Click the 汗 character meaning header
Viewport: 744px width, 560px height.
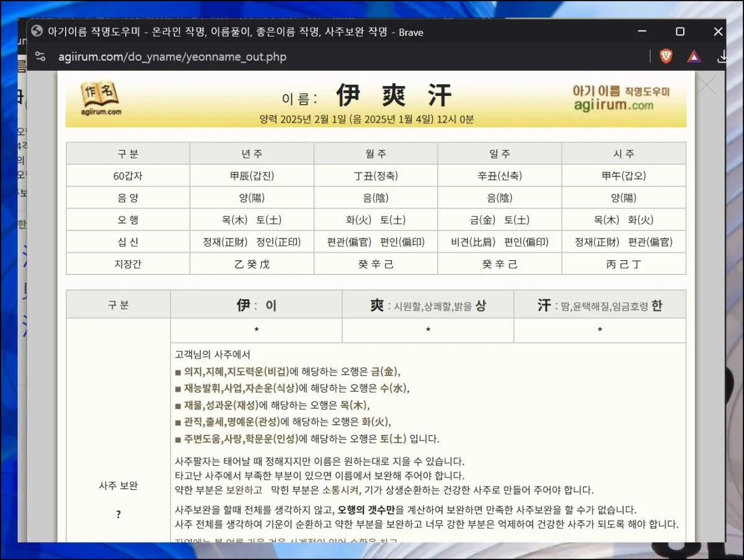click(x=600, y=305)
